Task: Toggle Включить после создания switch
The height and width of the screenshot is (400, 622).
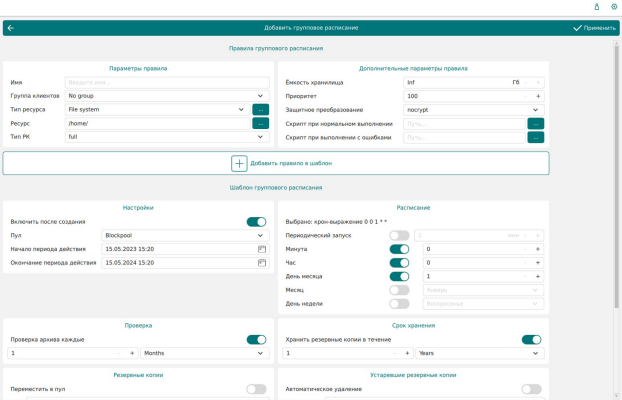Action: click(x=256, y=222)
